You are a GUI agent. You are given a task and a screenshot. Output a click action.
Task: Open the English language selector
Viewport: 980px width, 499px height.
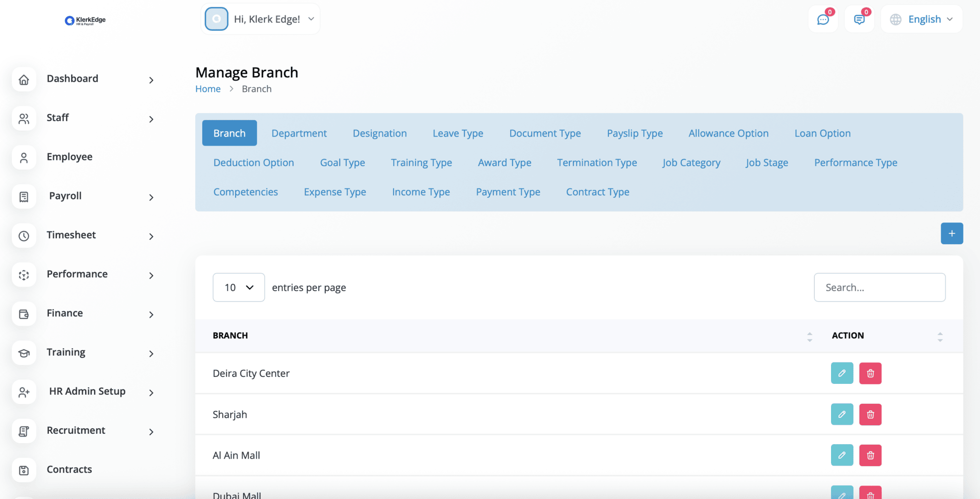tap(921, 19)
